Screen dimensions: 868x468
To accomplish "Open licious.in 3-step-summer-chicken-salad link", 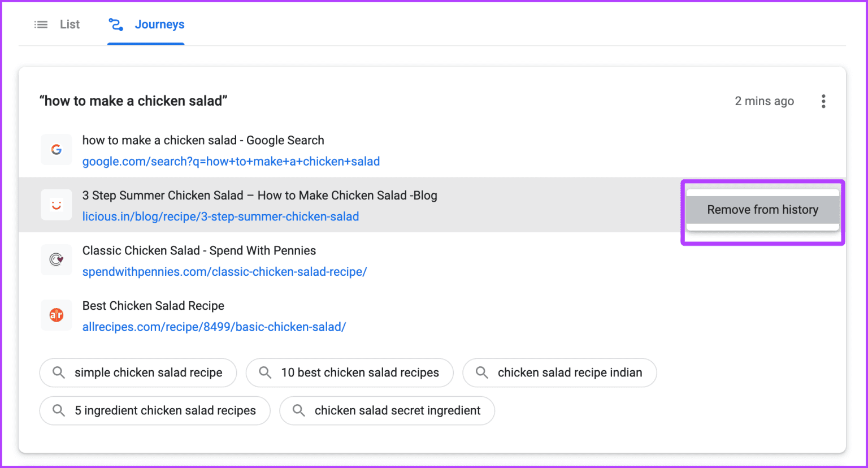I will pyautogui.click(x=220, y=216).
